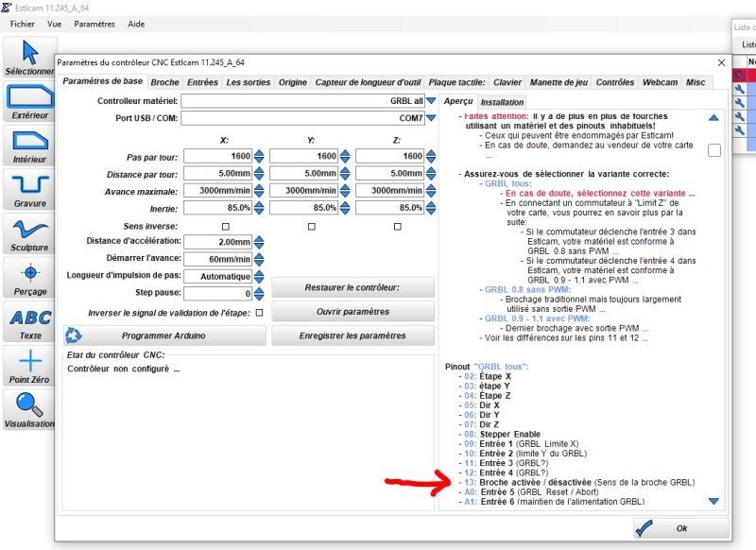Choose the Intérieur contour tool
Viewport: 756px width, 550px height.
point(30,146)
